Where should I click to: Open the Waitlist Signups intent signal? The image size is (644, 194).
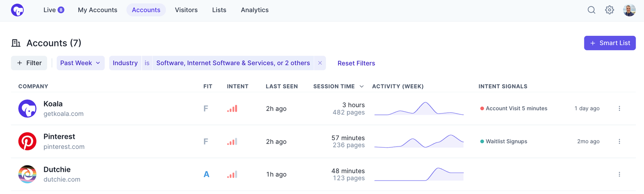point(506,141)
